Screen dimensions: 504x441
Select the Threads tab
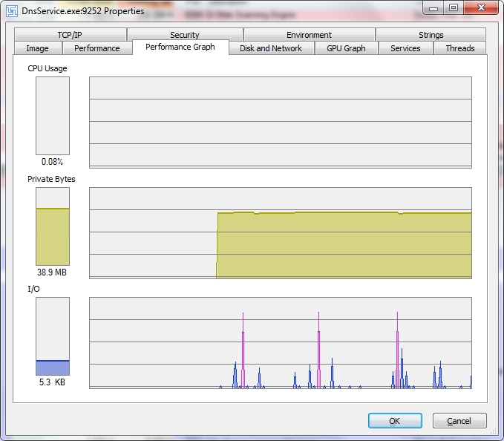pyautogui.click(x=460, y=48)
